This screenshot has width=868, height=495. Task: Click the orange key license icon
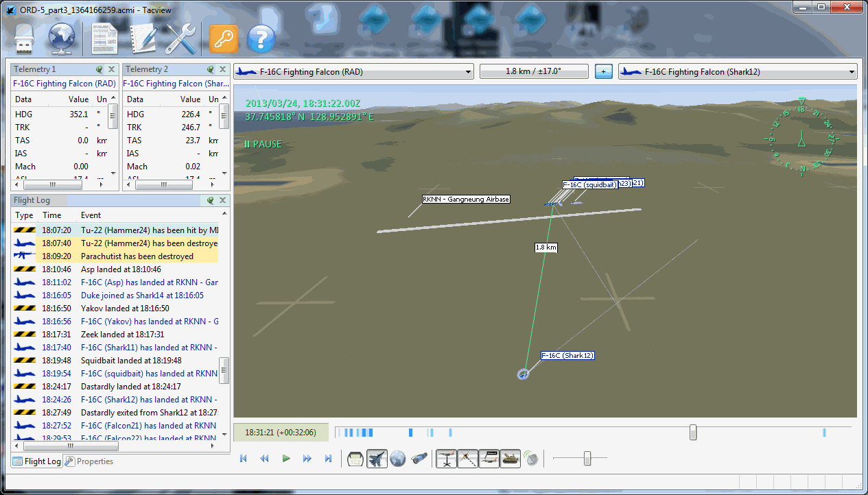coord(224,39)
